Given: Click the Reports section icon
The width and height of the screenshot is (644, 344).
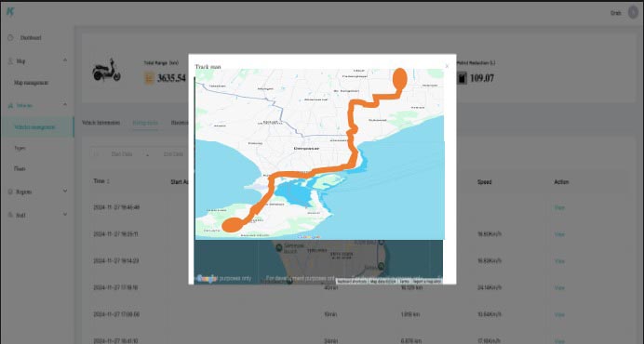Looking at the screenshot, I should [10, 192].
